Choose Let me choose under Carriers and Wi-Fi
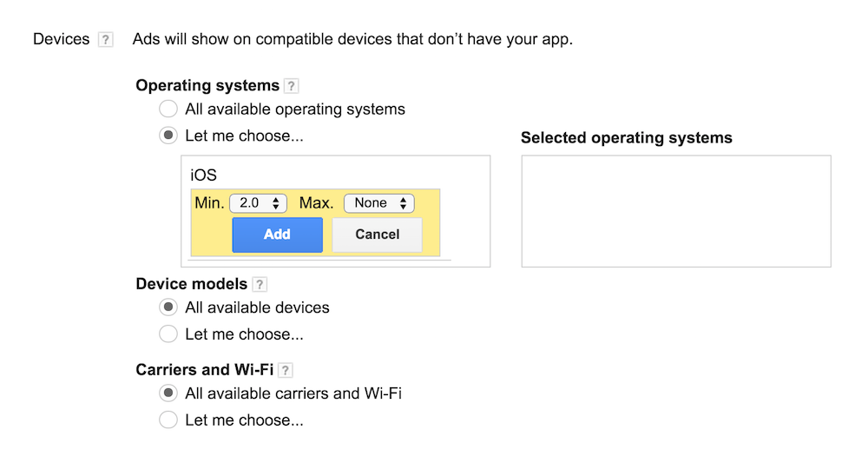868x469 pixels. (168, 419)
